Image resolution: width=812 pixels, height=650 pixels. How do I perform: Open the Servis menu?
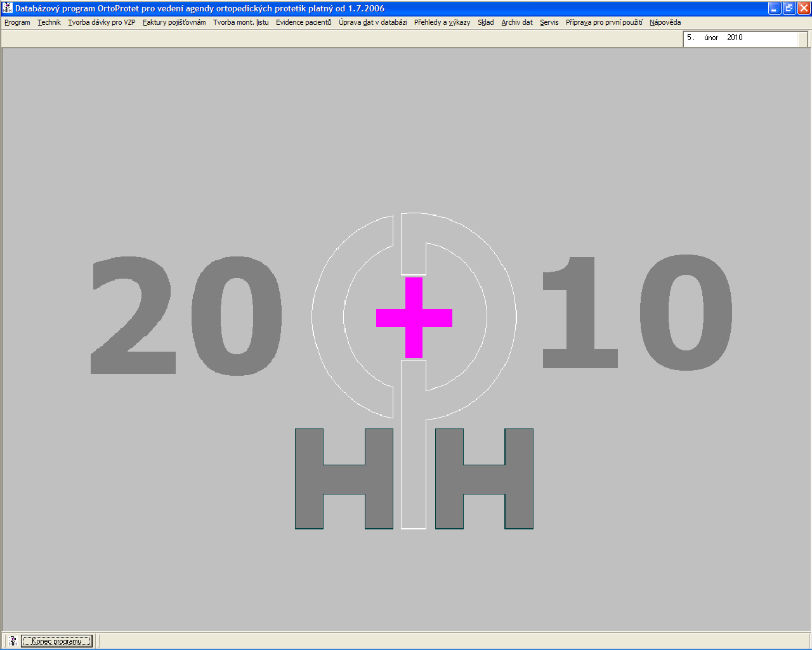point(549,22)
